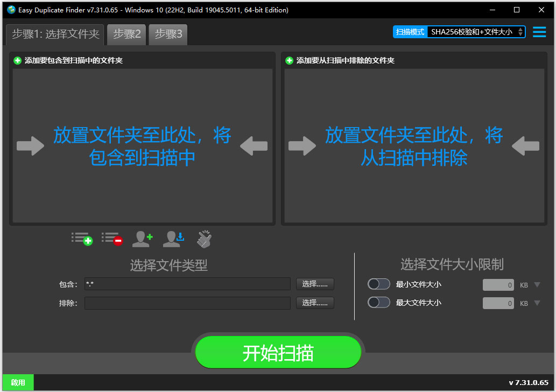Click 选择 button next to 包含 field
Image resolution: width=556 pixels, height=392 pixels.
pyautogui.click(x=315, y=284)
